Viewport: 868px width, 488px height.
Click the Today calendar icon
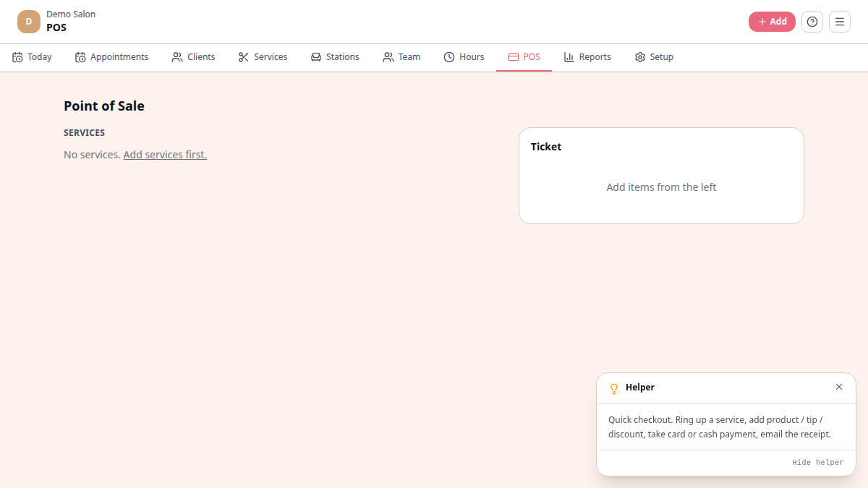tap(17, 57)
